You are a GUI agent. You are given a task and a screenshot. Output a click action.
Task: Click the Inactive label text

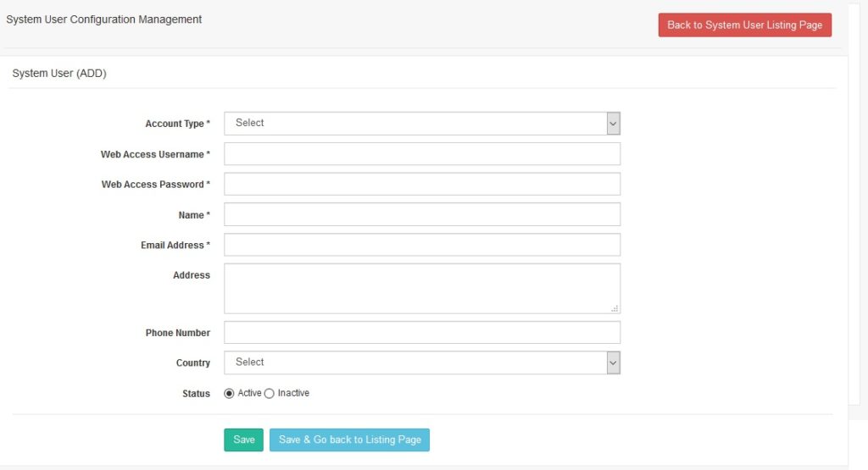[293, 393]
